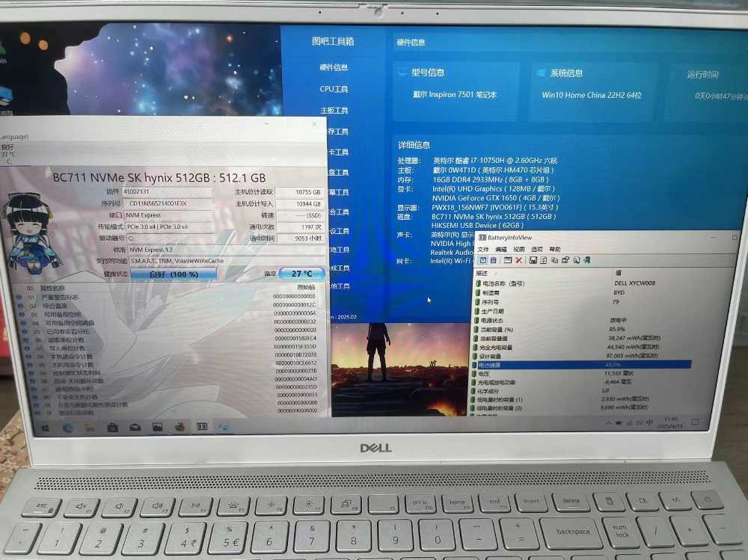Screen dimensions: 748x560
Task: Click the 原始值 column header
Action: [x=306, y=287]
